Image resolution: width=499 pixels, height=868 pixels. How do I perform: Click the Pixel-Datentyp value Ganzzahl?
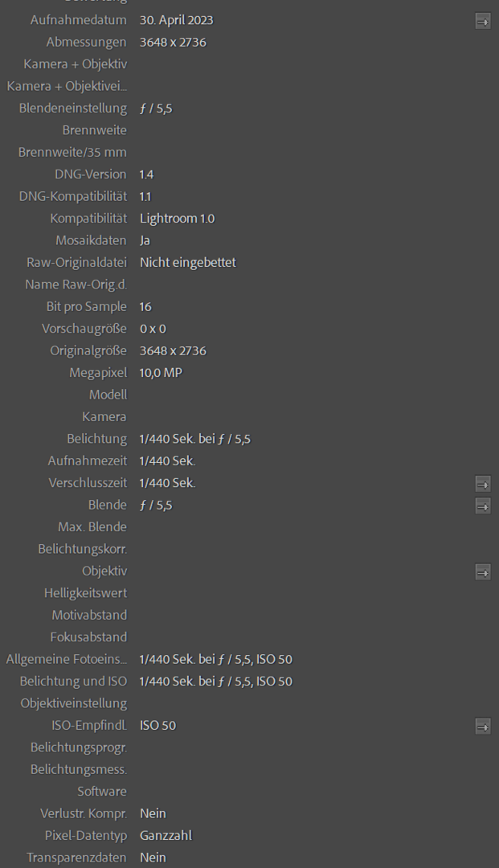(x=166, y=836)
